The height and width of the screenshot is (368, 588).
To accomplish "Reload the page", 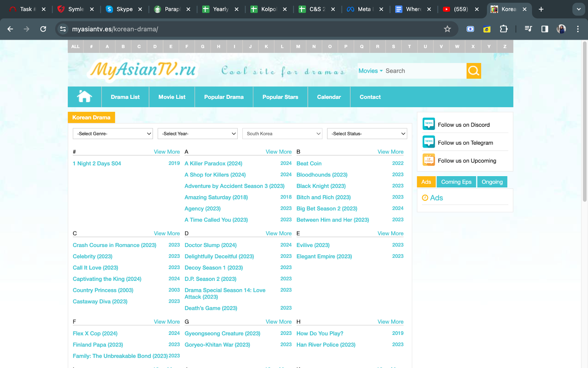I will [43, 29].
